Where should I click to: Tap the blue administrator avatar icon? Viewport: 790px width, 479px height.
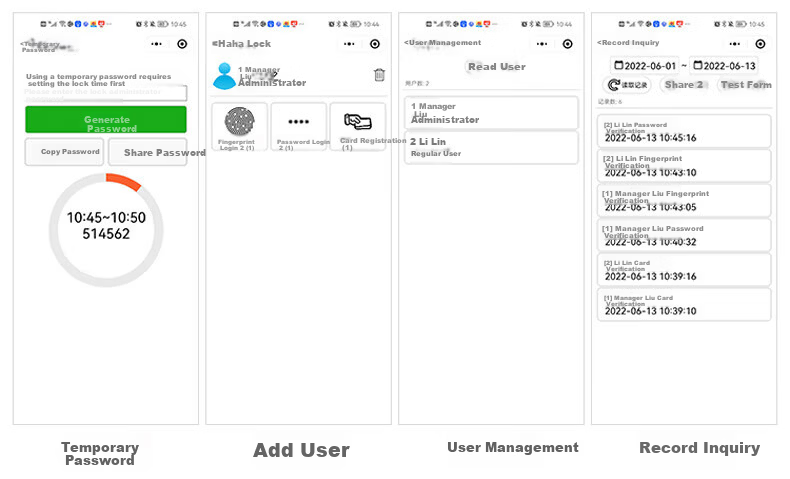click(x=224, y=76)
